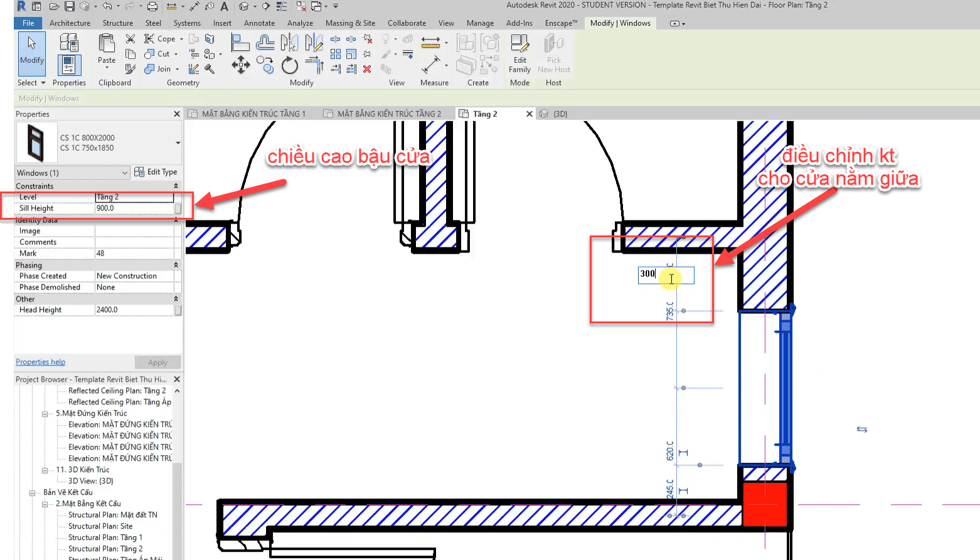Select Trim/Extend to Corner tool
The width and height of the screenshot is (980, 560).
click(314, 65)
